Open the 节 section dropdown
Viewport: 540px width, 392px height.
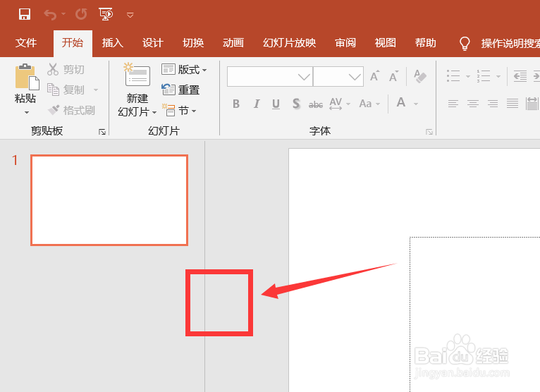179,111
